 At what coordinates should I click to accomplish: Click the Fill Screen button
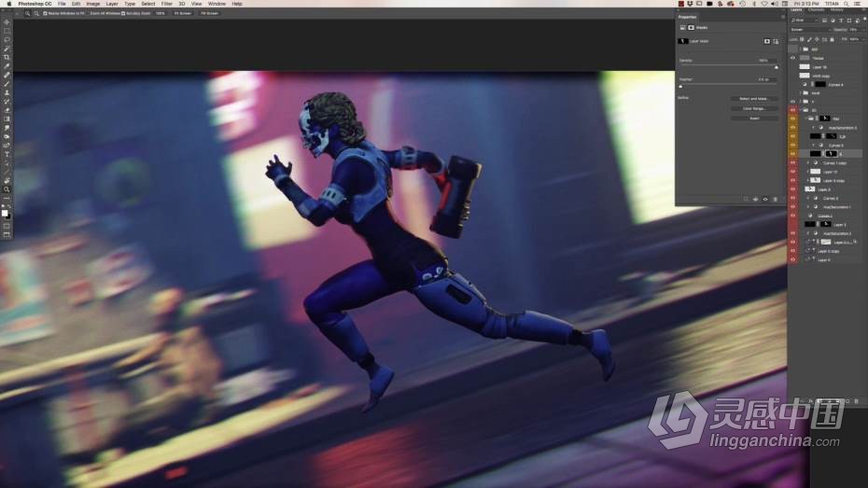[209, 13]
